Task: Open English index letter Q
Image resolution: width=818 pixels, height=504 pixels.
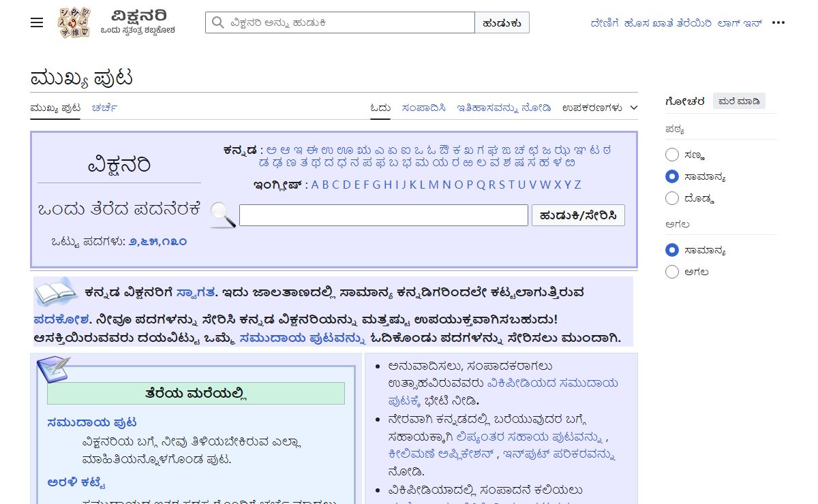Action: [481, 185]
